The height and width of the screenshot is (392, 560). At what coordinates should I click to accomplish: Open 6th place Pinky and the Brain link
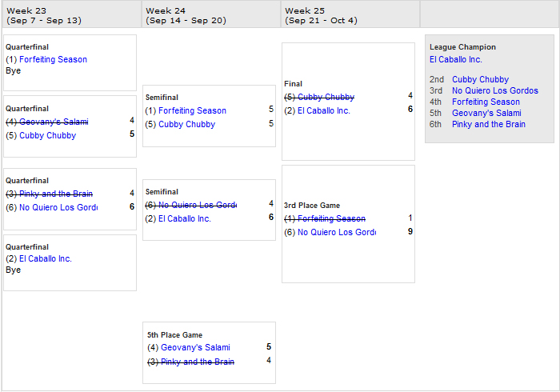point(489,124)
